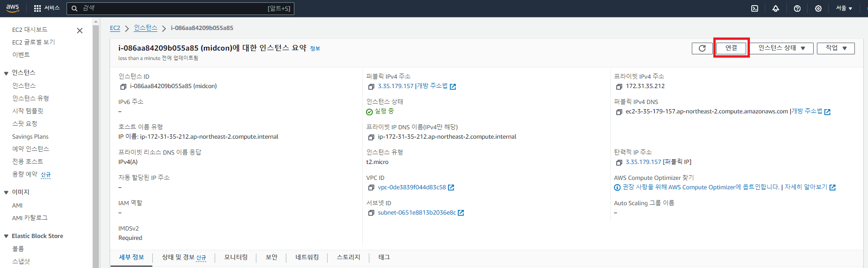Open the 서울 region dropdown
Screen dimensions: 868x268
click(x=844, y=8)
